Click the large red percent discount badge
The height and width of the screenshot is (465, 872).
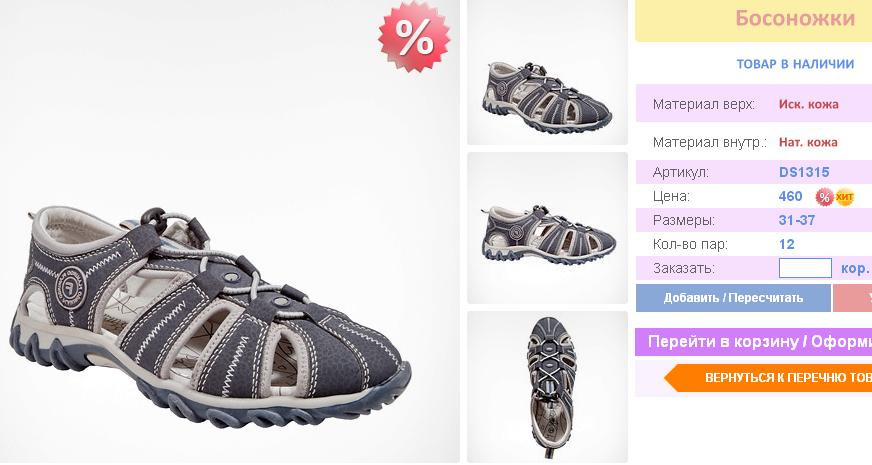[414, 36]
